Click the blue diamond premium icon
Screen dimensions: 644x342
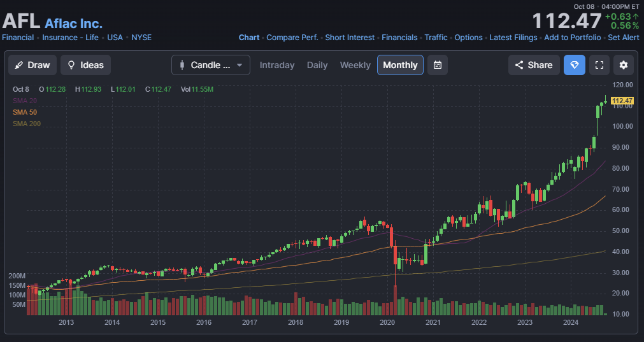coord(574,65)
